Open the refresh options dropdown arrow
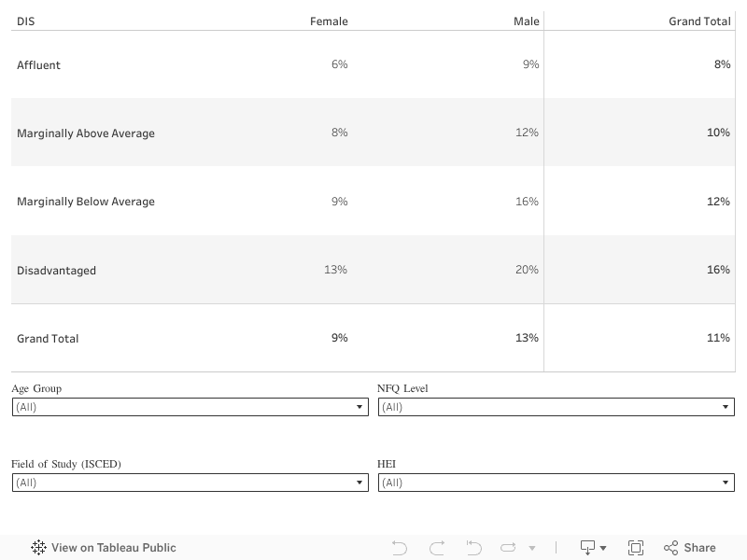Screen dimensions: 747x560 (x=532, y=548)
